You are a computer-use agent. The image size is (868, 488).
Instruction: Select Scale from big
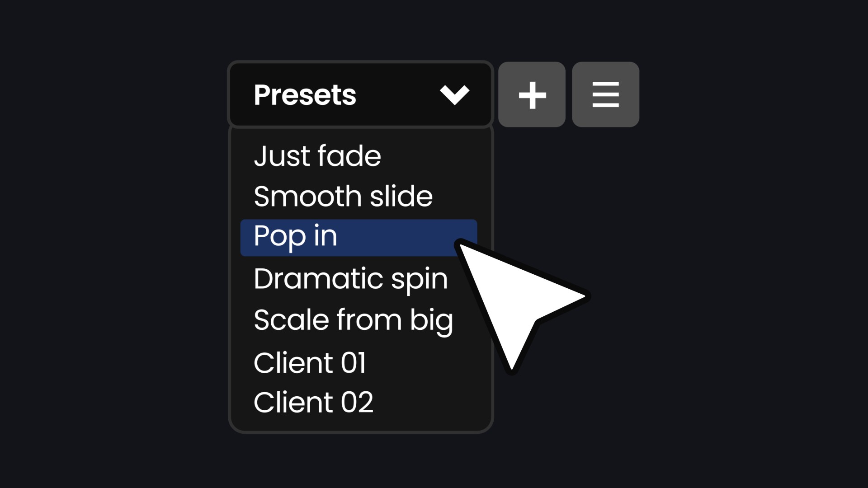click(353, 319)
